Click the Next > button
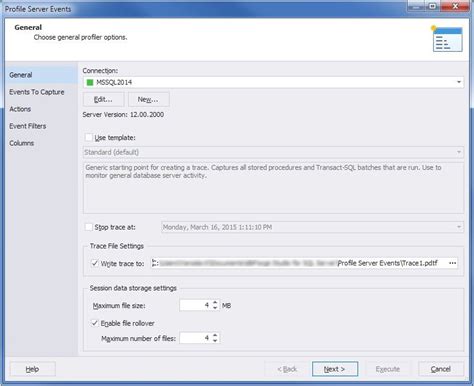474x386 pixels. point(335,369)
